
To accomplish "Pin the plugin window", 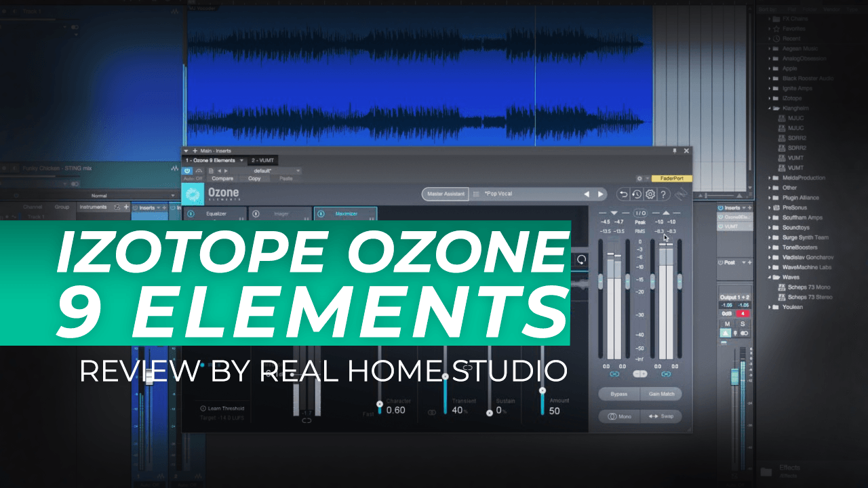I will pos(674,150).
